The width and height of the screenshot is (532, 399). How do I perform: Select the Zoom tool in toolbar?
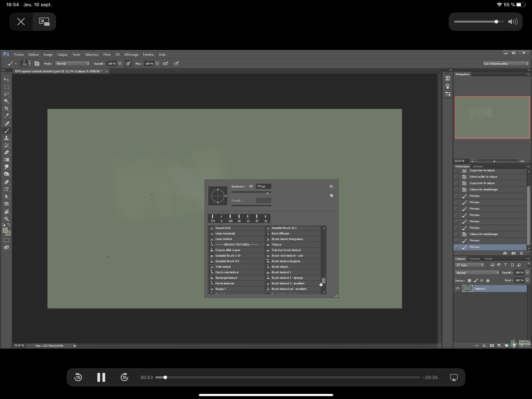[7, 219]
